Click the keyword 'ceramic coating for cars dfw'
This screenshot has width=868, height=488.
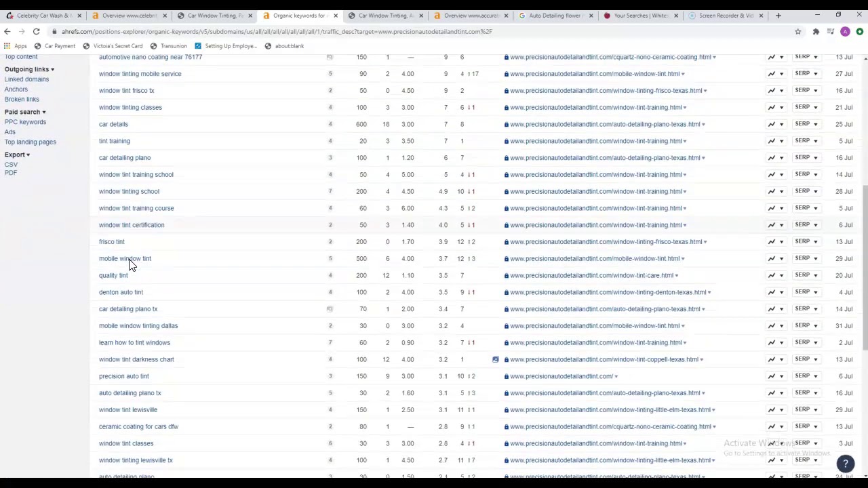pos(138,426)
